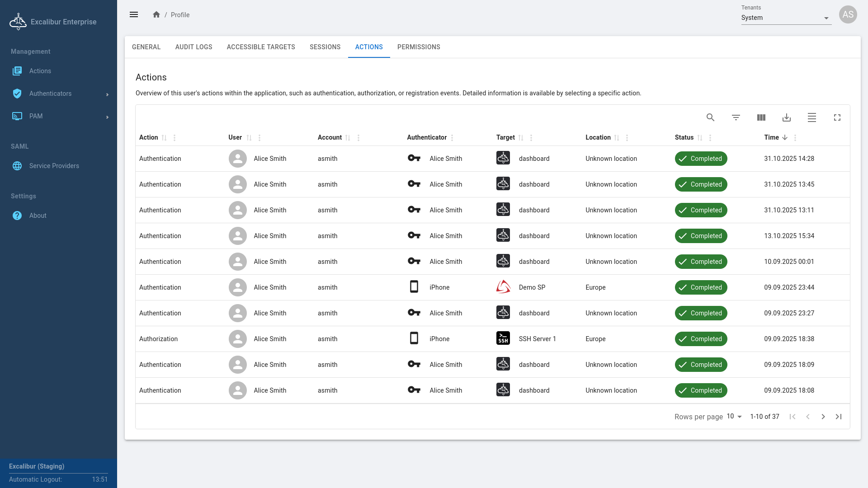Toggle sorting on Status column
868x488 pixels.
click(x=699, y=138)
